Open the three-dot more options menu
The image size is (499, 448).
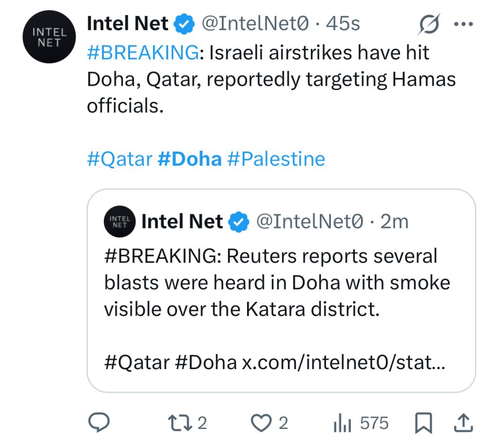463,24
